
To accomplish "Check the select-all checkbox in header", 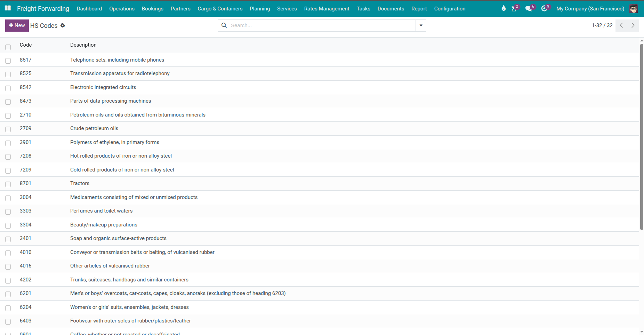I will tap(8, 47).
